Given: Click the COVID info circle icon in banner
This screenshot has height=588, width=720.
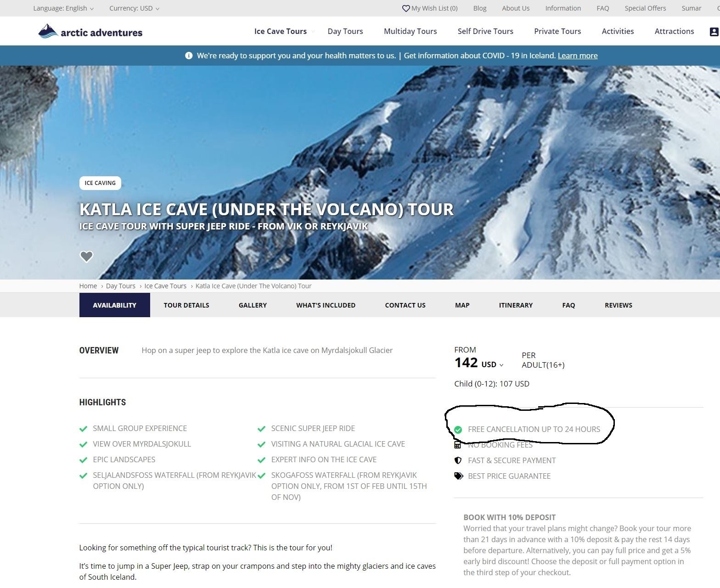Looking at the screenshot, I should [189, 56].
